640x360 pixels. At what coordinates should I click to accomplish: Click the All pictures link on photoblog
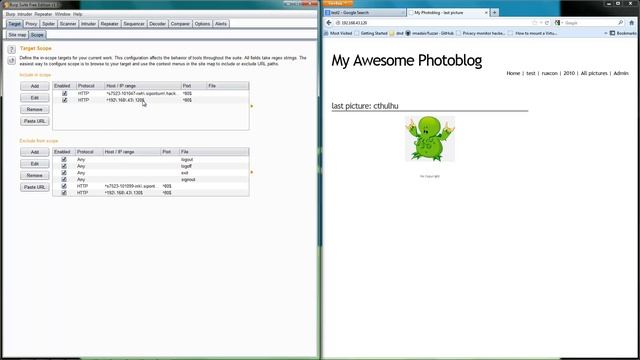pos(594,73)
